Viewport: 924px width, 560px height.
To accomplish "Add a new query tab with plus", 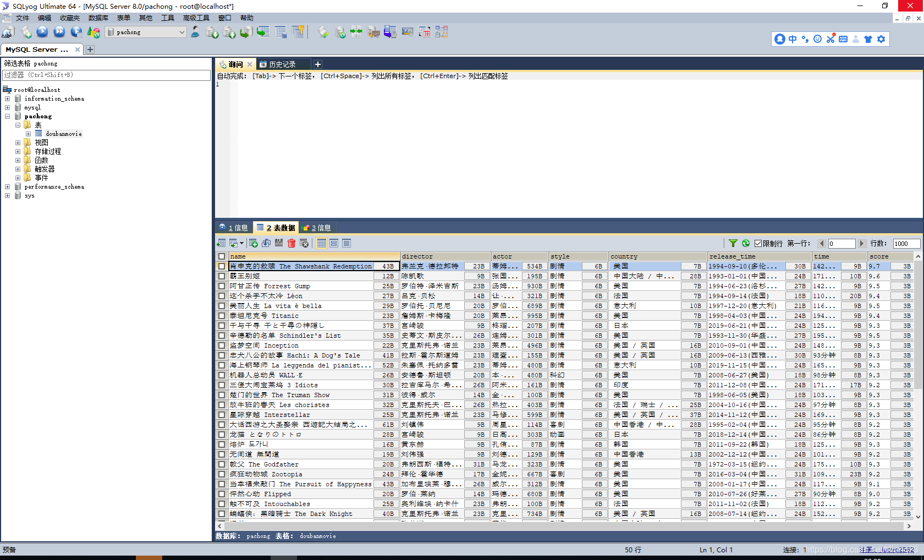I will tap(318, 64).
